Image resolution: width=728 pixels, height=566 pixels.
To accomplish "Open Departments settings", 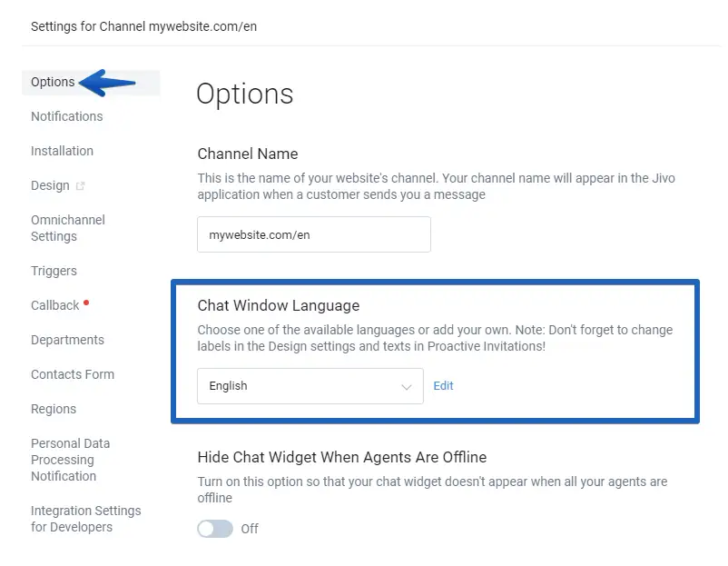I will 67,340.
